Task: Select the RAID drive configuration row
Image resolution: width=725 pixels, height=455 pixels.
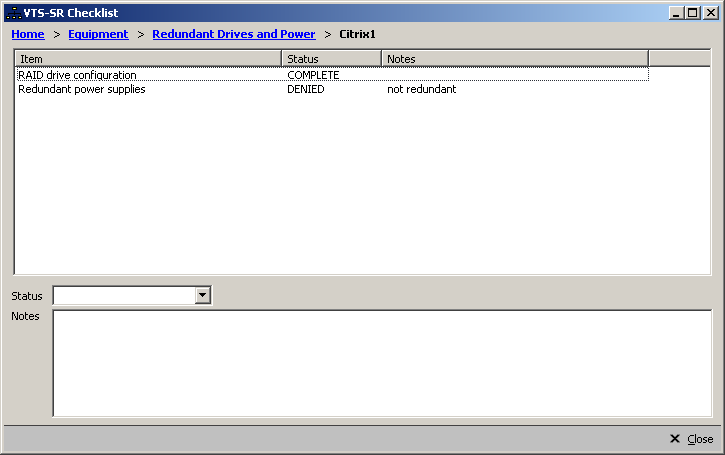Action: 77,75
